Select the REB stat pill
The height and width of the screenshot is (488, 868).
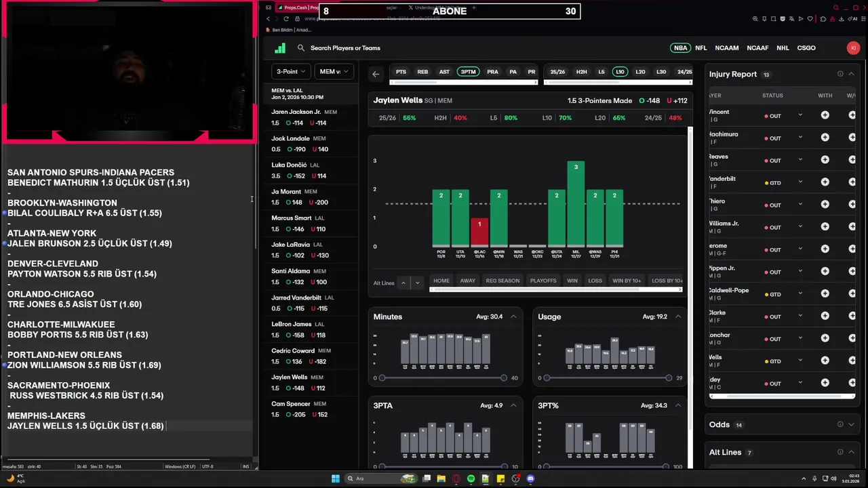coord(422,72)
